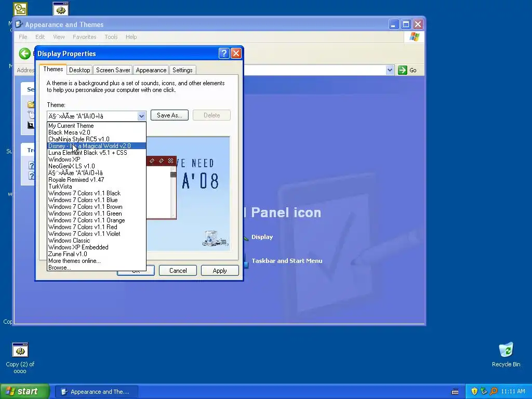
Task: Open the Settings tab
Action: [x=182, y=70]
